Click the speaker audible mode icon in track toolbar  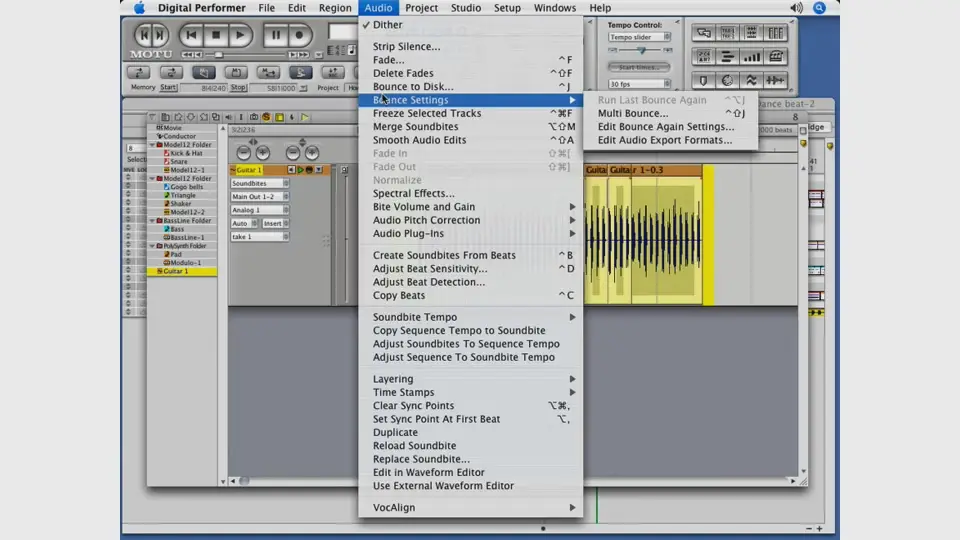tap(228, 117)
